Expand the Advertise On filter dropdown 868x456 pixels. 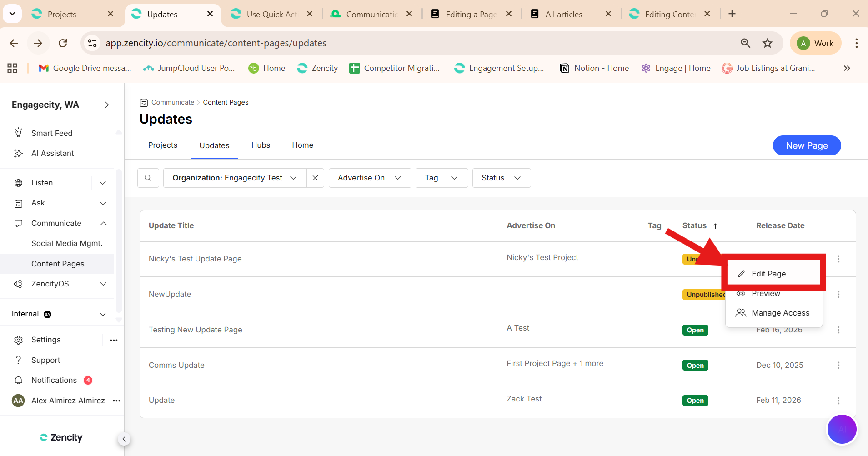pos(369,178)
